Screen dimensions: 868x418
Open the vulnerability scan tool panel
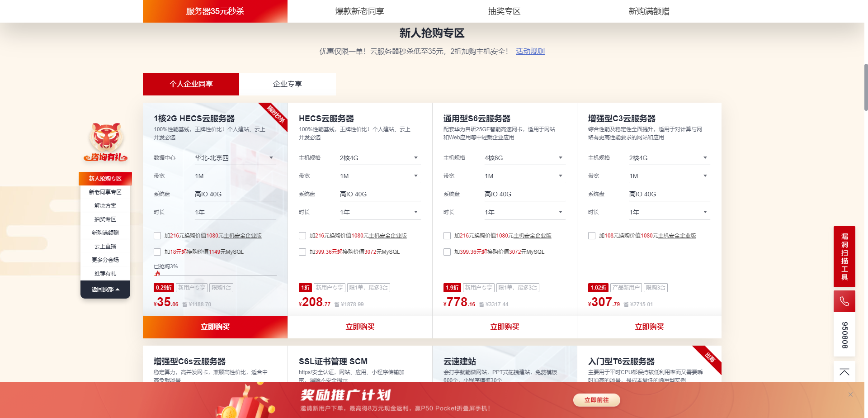(x=844, y=256)
